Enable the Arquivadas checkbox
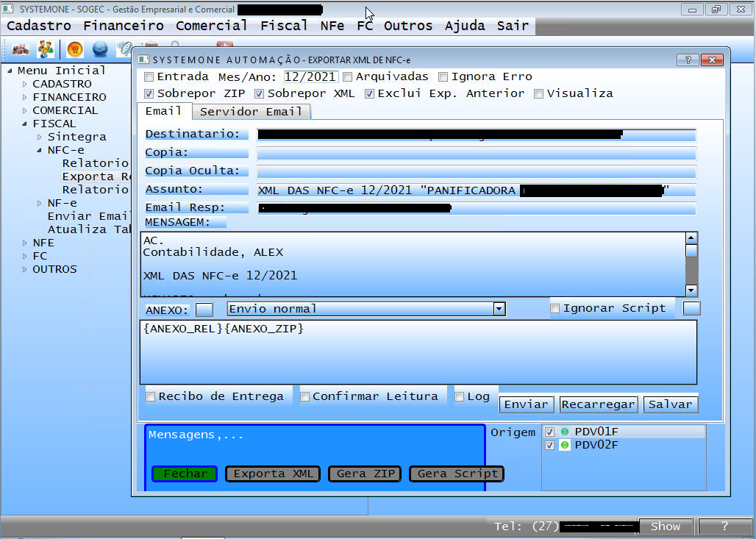The height and width of the screenshot is (539, 756). click(348, 76)
